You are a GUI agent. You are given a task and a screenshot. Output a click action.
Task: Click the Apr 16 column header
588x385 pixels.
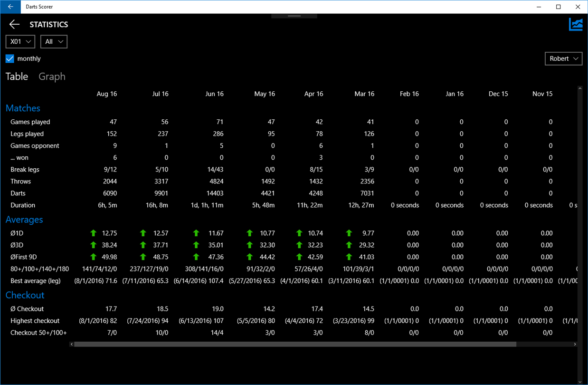pyautogui.click(x=313, y=94)
